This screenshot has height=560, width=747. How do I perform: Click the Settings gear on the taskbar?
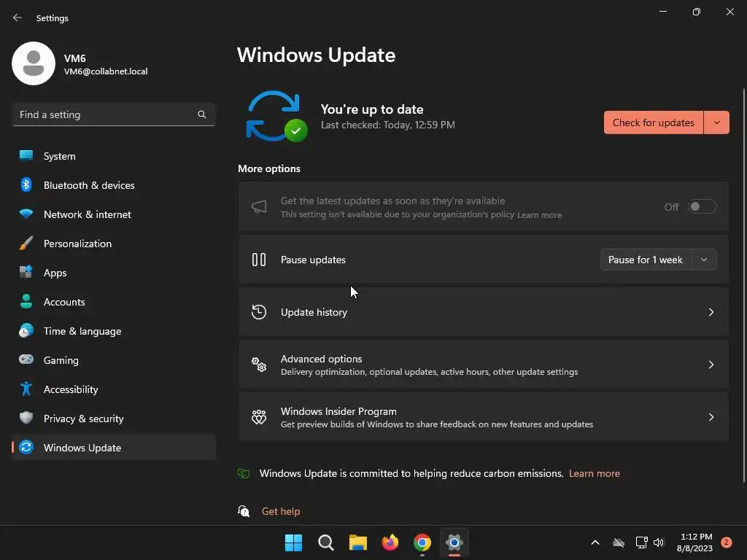click(x=454, y=542)
